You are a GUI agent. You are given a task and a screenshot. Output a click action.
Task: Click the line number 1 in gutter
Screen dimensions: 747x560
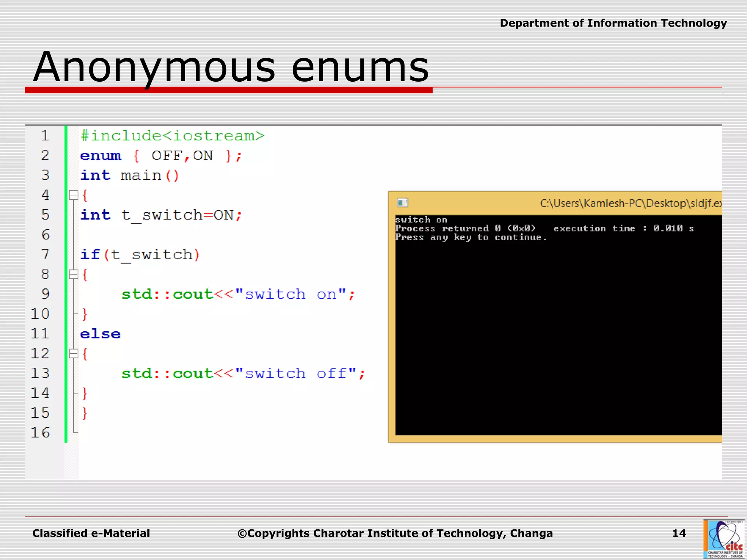(x=45, y=136)
